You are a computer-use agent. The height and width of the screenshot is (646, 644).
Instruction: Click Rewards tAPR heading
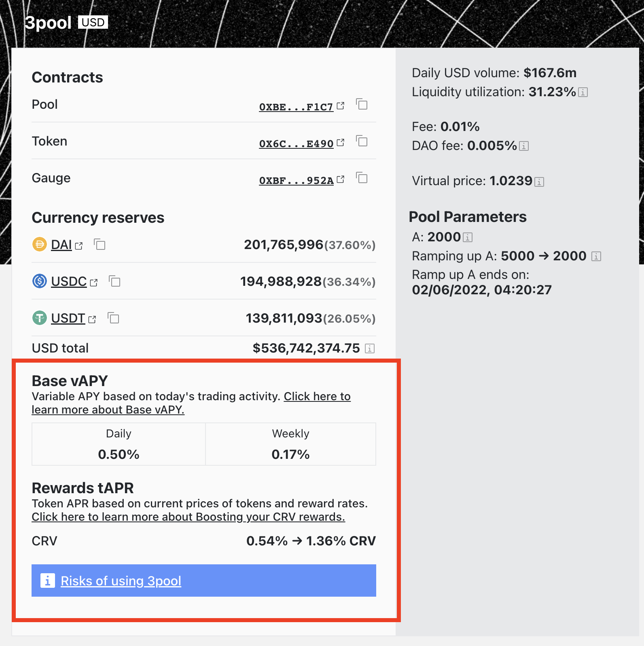[x=83, y=488]
